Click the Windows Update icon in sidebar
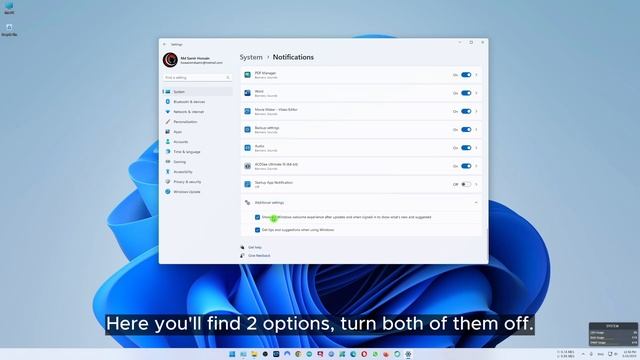640x360 pixels. point(168,191)
